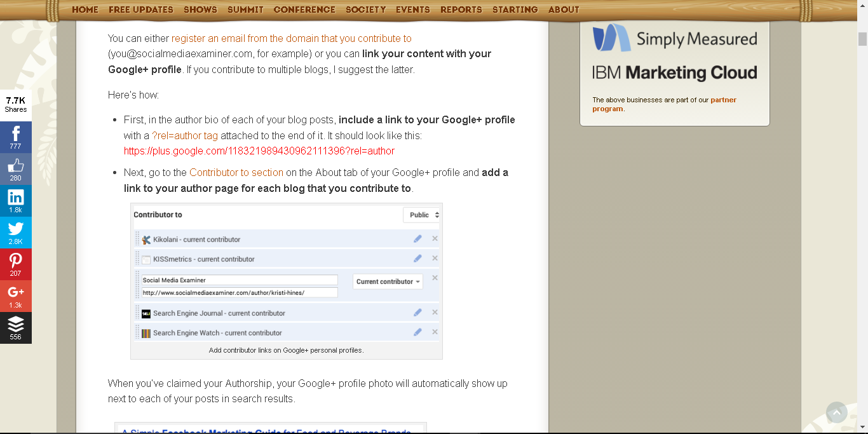The width and height of the screenshot is (868, 434).
Task: Open the CONFERENCE menu item
Action: point(304,10)
